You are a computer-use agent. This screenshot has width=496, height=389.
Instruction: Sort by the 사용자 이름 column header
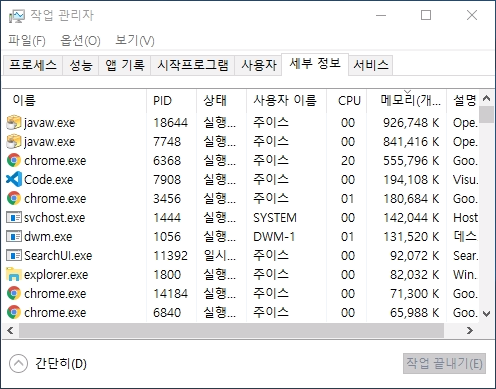tap(286, 100)
